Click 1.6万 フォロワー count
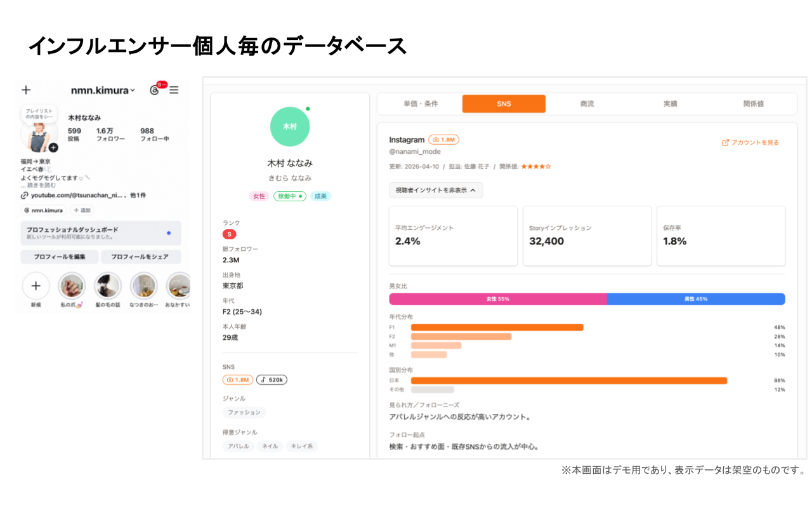The image size is (812, 508). (x=110, y=135)
